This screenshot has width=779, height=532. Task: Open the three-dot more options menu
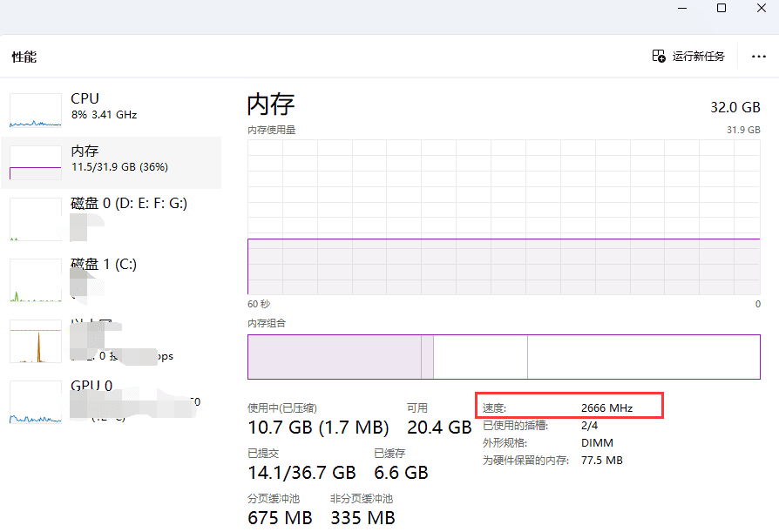coord(758,57)
